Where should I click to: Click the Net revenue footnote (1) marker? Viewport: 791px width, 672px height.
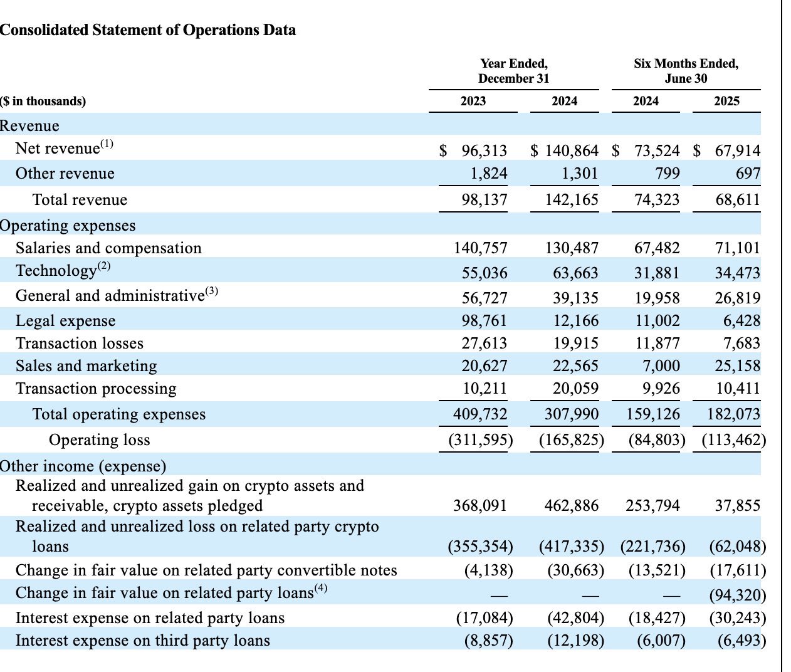[x=107, y=144]
